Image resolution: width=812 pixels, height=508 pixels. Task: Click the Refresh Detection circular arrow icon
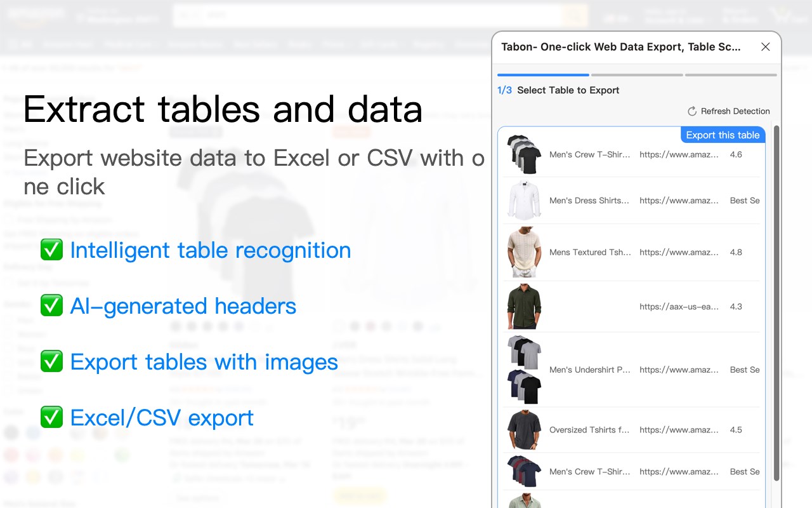pyautogui.click(x=691, y=111)
